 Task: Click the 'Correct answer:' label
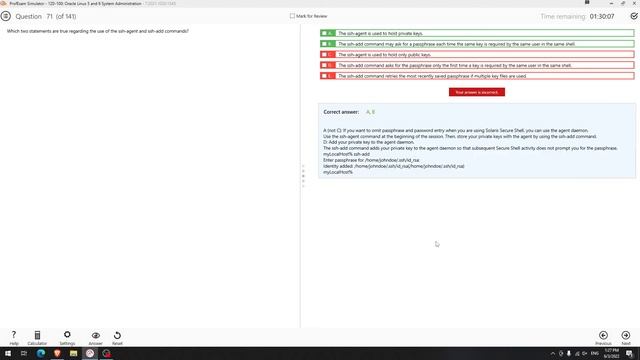pos(341,112)
